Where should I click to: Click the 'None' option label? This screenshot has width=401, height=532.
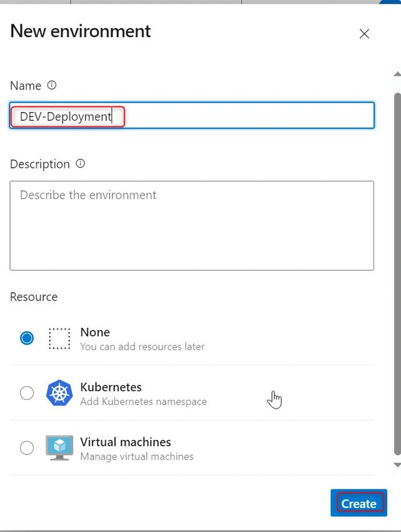[x=95, y=332]
